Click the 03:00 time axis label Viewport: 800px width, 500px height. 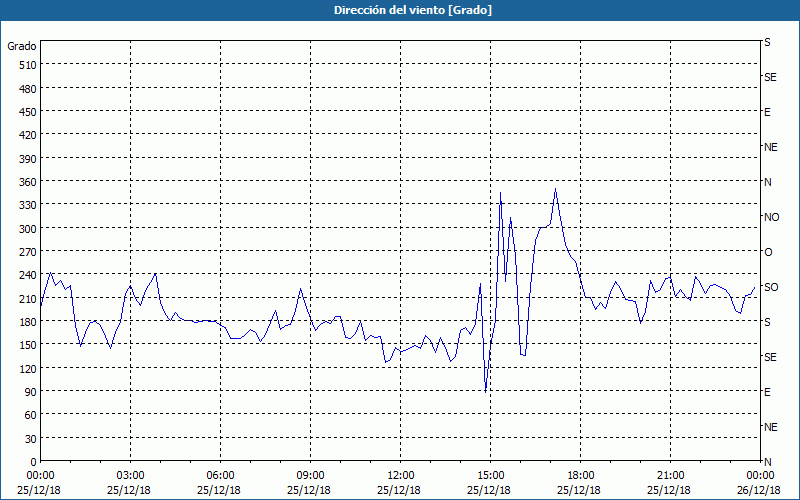tap(131, 476)
